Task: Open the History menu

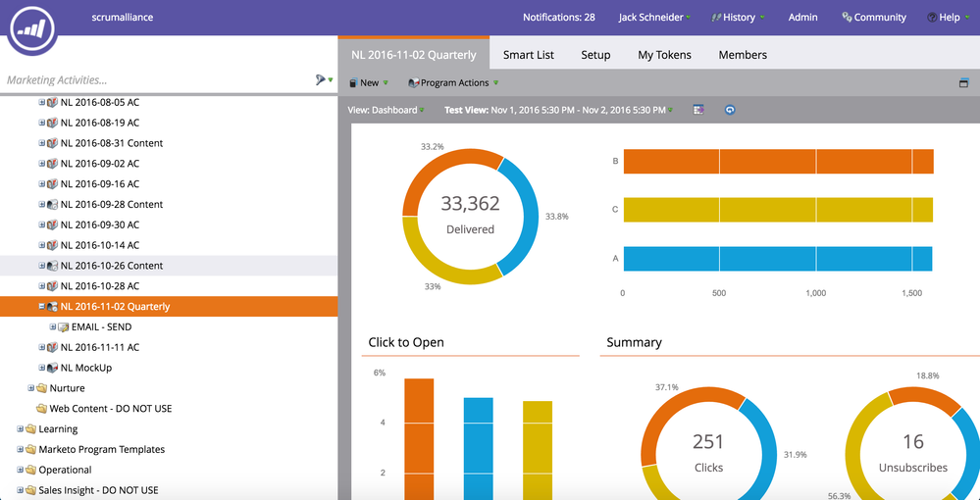Action: coord(738,18)
